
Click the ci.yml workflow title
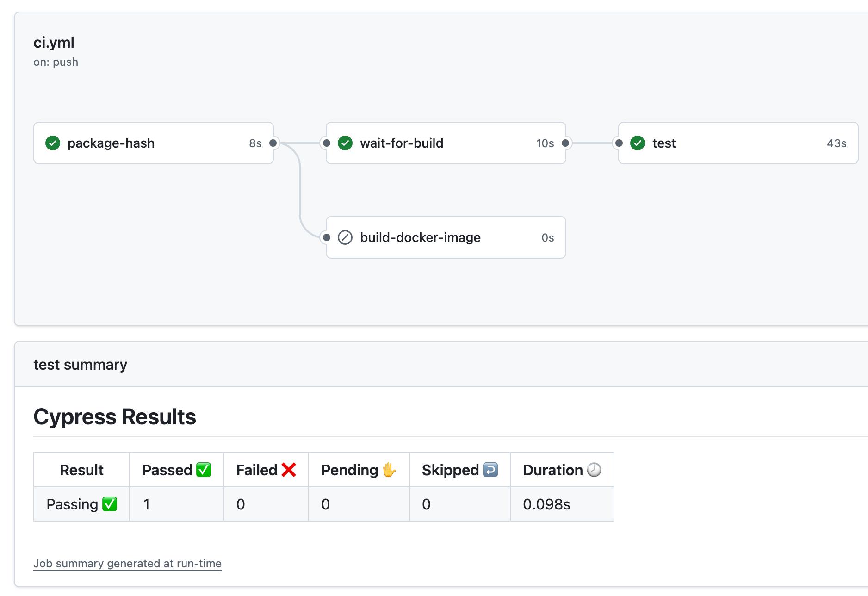point(54,43)
